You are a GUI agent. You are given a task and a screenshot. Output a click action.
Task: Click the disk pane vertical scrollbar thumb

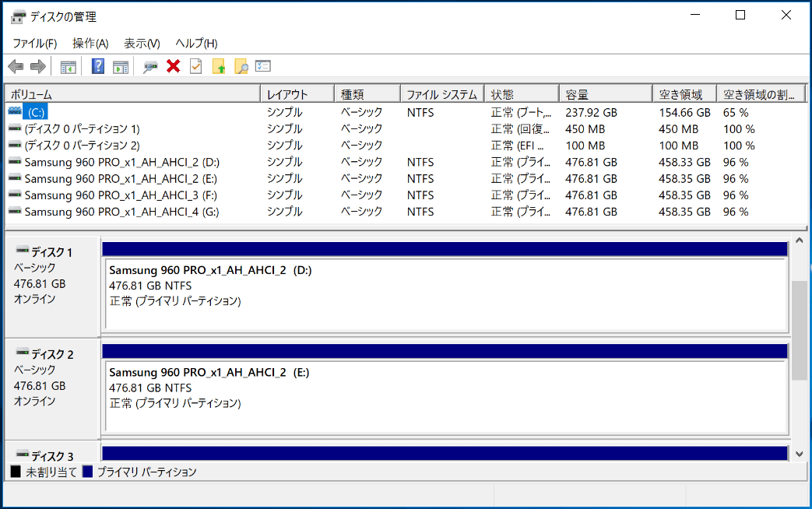point(799,330)
